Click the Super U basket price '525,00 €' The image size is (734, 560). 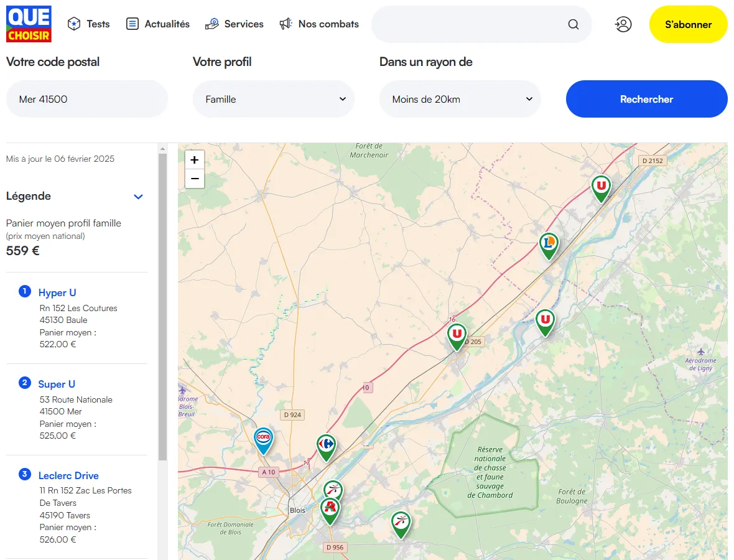58,436
